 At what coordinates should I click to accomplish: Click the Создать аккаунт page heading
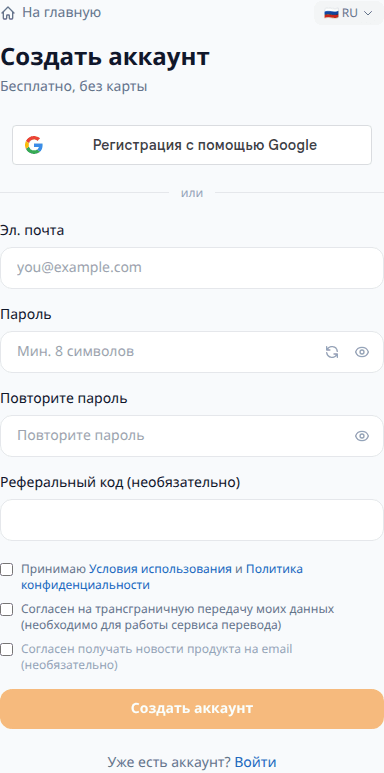[x=105, y=57]
